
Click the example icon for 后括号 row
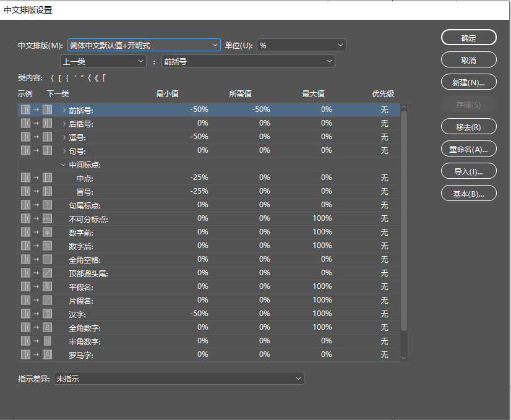[x=36, y=124]
